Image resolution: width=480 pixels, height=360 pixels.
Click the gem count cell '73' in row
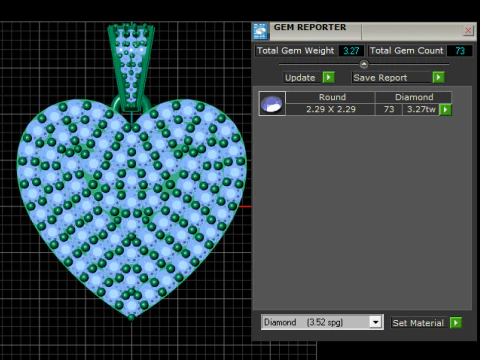point(389,109)
